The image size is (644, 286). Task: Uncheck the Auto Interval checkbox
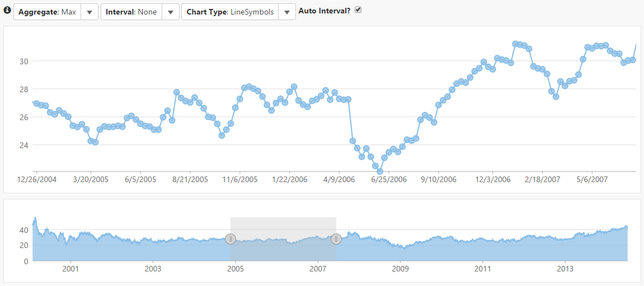(x=358, y=10)
